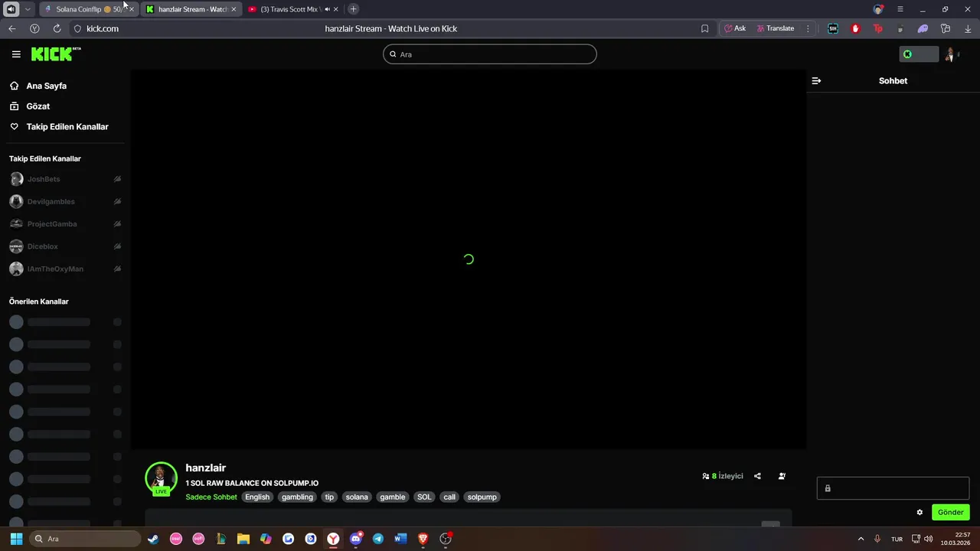Open browser profile avatar in title bar
The width and height of the screenshot is (980, 551).
(x=878, y=9)
